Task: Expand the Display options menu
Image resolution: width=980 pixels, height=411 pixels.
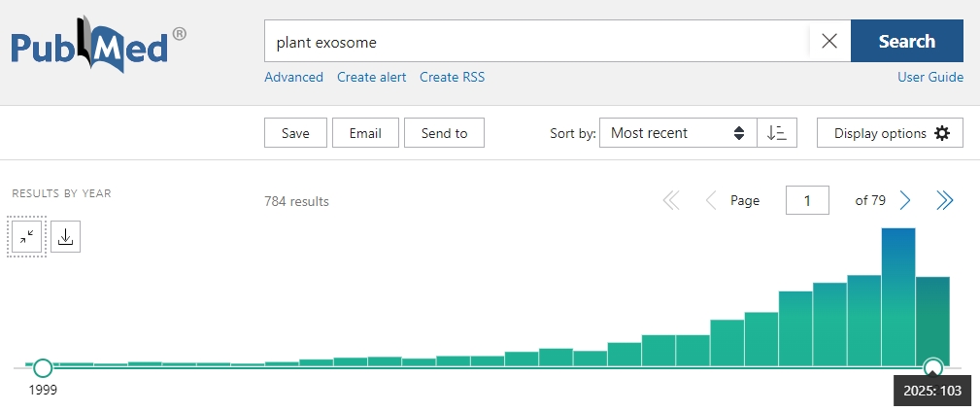Action: click(x=890, y=133)
